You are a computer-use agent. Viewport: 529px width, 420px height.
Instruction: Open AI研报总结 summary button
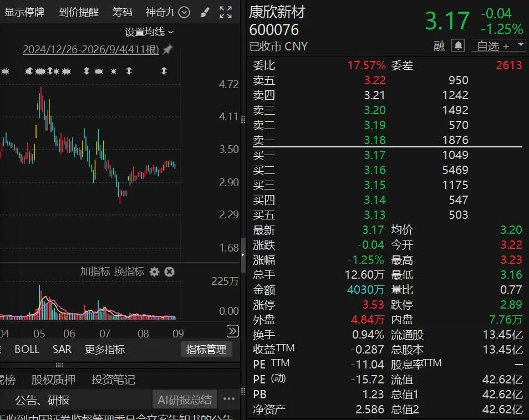185,399
